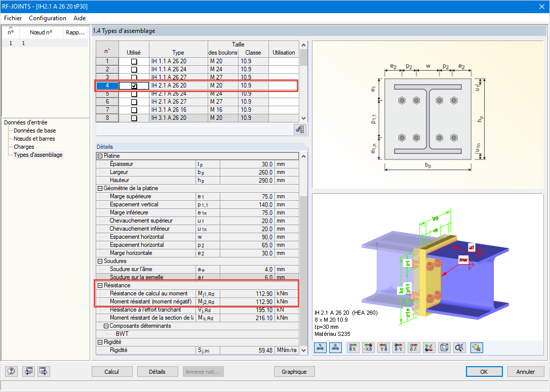Click the Marge horizontale value 30.0
Viewport: 550px width, 392px height.
point(247,253)
